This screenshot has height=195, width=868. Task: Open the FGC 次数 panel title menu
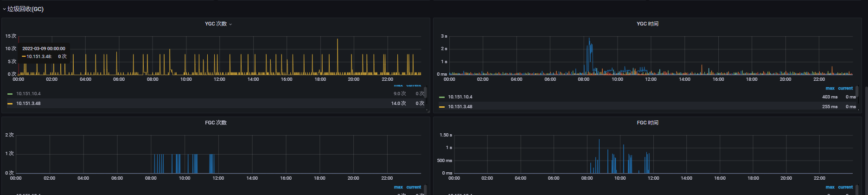(x=216, y=123)
